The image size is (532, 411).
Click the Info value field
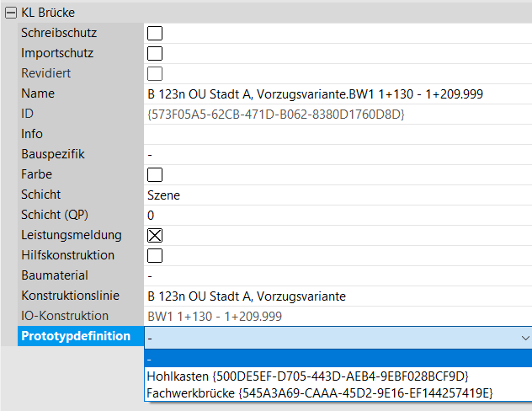click(x=337, y=134)
